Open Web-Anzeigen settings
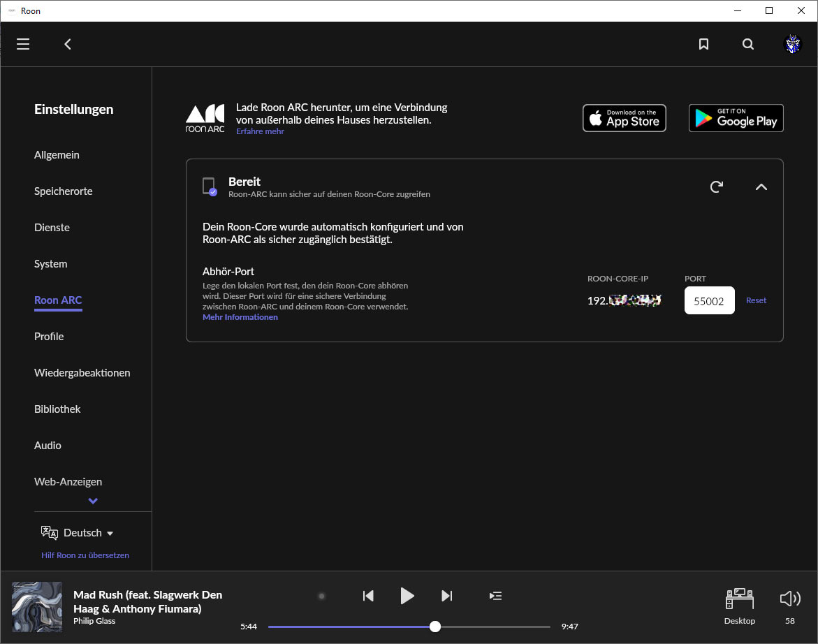Viewport: 818px width, 644px height. pos(68,482)
